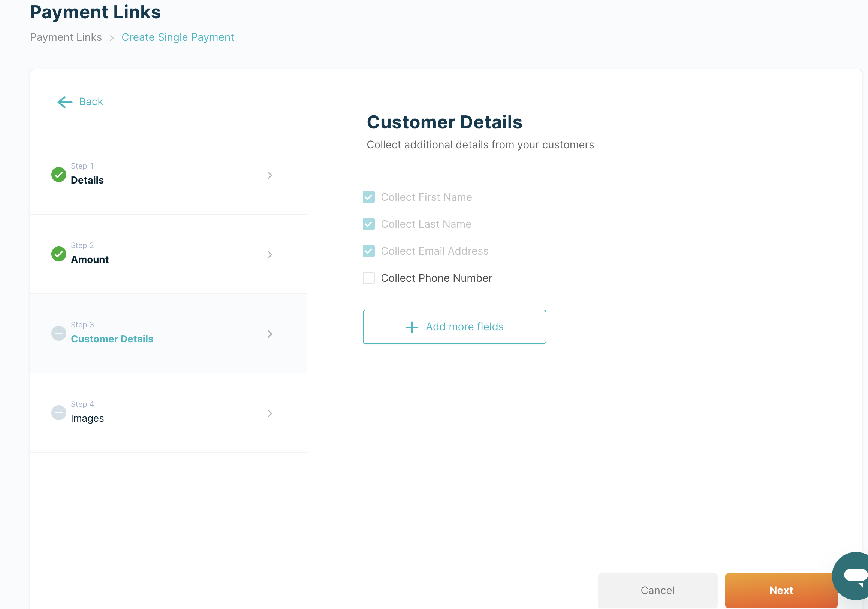Image resolution: width=868 pixels, height=609 pixels.
Task: Click the back arrow icon
Action: click(64, 102)
